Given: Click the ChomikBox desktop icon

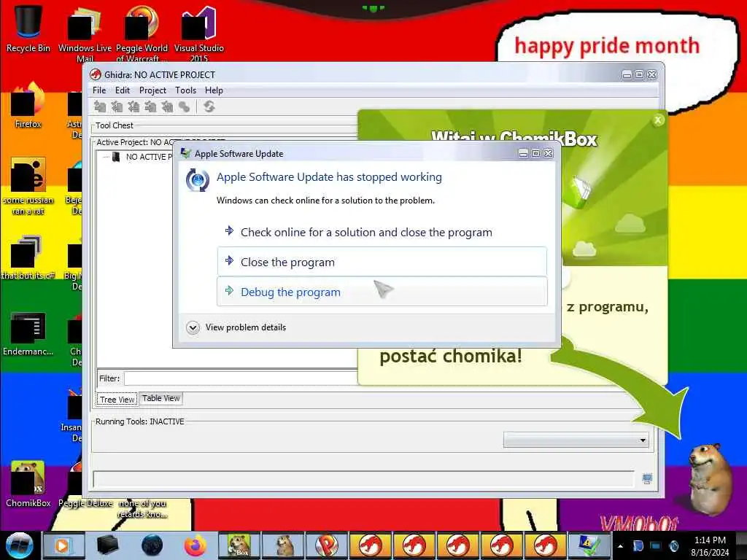Looking at the screenshot, I should coord(28,483).
